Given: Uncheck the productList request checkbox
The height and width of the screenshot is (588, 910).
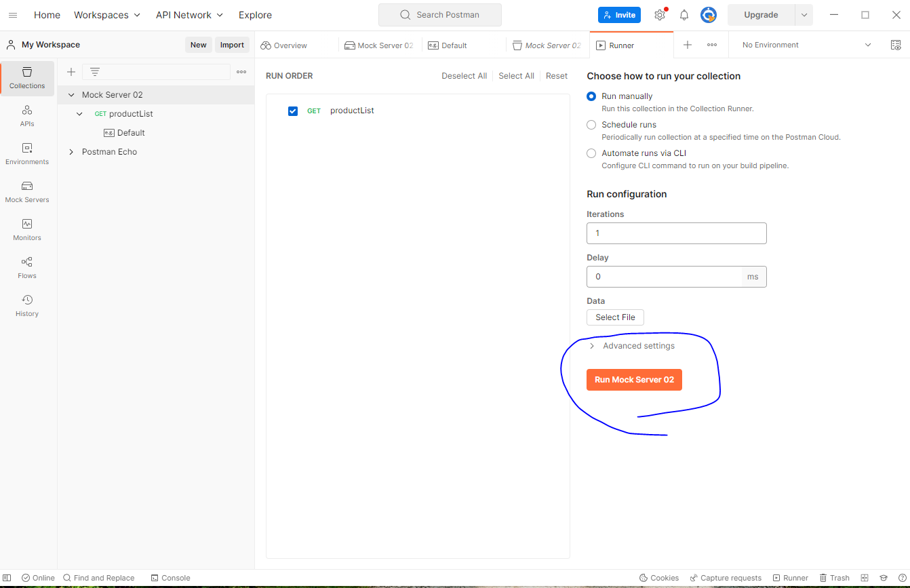Looking at the screenshot, I should (x=293, y=111).
